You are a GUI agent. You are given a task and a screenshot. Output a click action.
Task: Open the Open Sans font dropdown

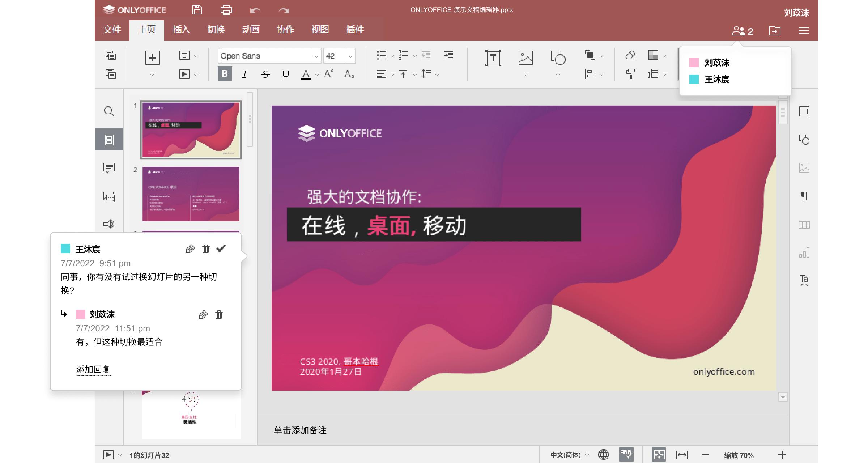pyautogui.click(x=269, y=56)
